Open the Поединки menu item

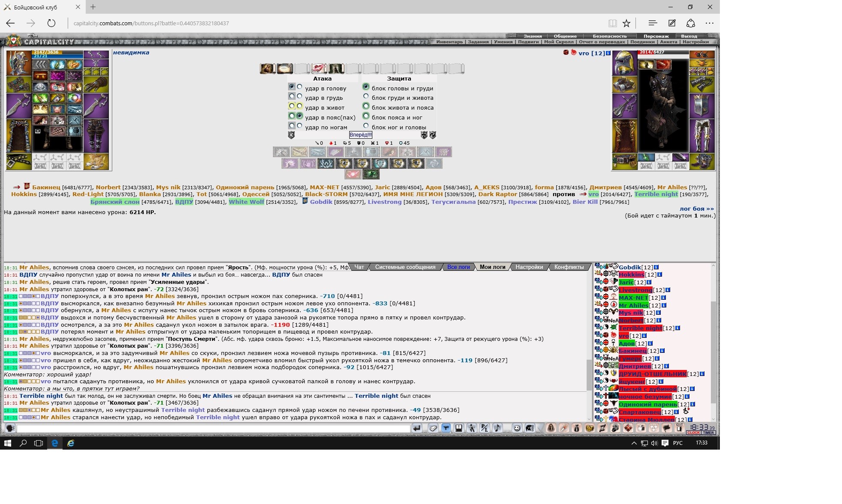coord(642,42)
